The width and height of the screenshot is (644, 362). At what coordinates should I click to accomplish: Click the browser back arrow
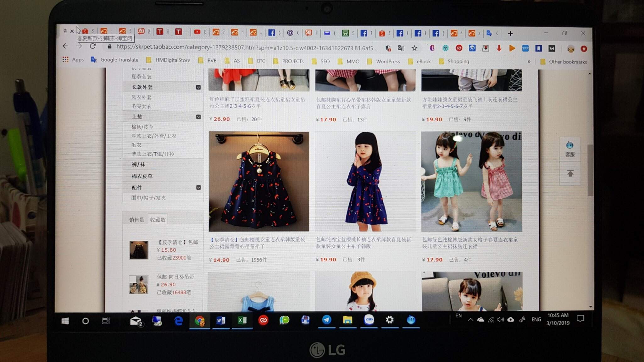[65, 46]
